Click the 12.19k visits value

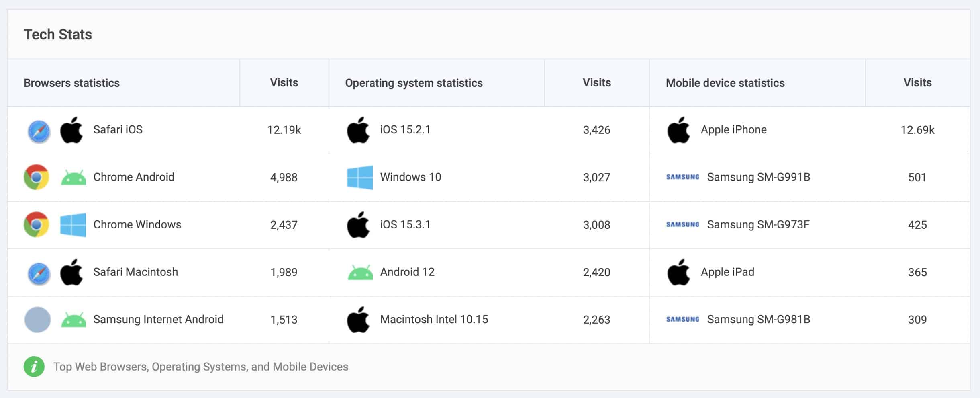click(284, 130)
